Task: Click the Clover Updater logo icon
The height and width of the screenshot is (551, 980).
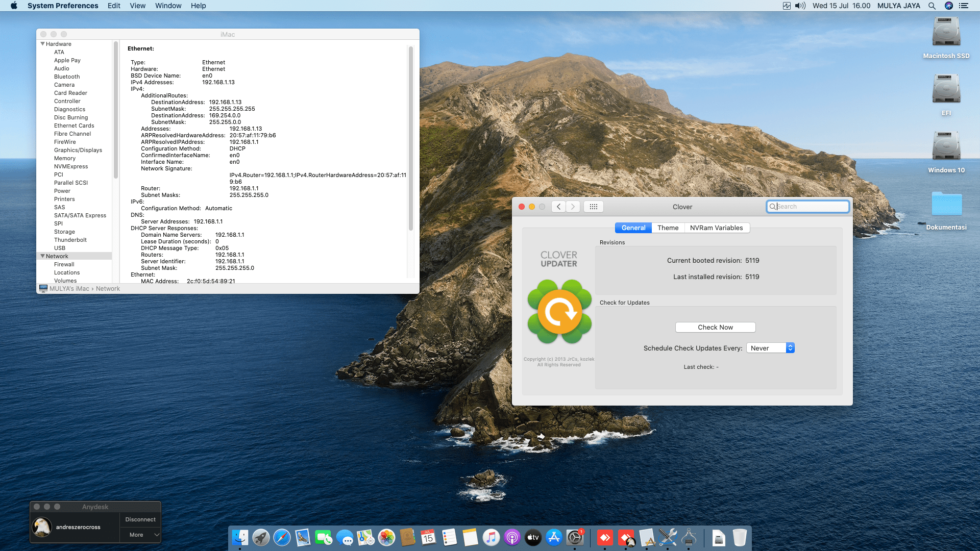Action: (x=559, y=312)
